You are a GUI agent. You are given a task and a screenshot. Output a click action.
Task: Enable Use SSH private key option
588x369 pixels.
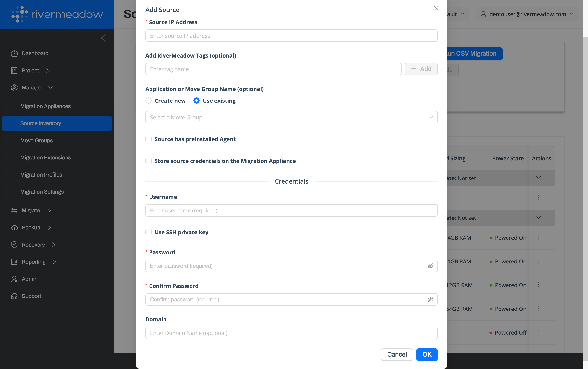pos(149,232)
